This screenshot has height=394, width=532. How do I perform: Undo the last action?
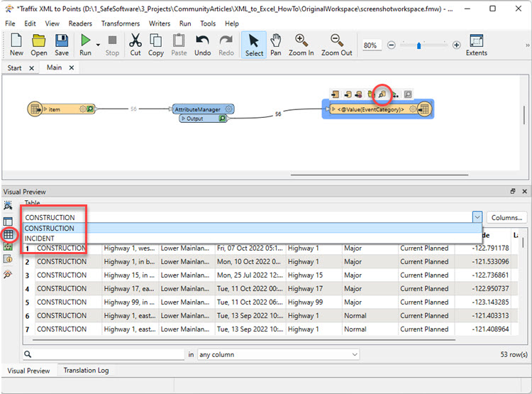pos(203,45)
